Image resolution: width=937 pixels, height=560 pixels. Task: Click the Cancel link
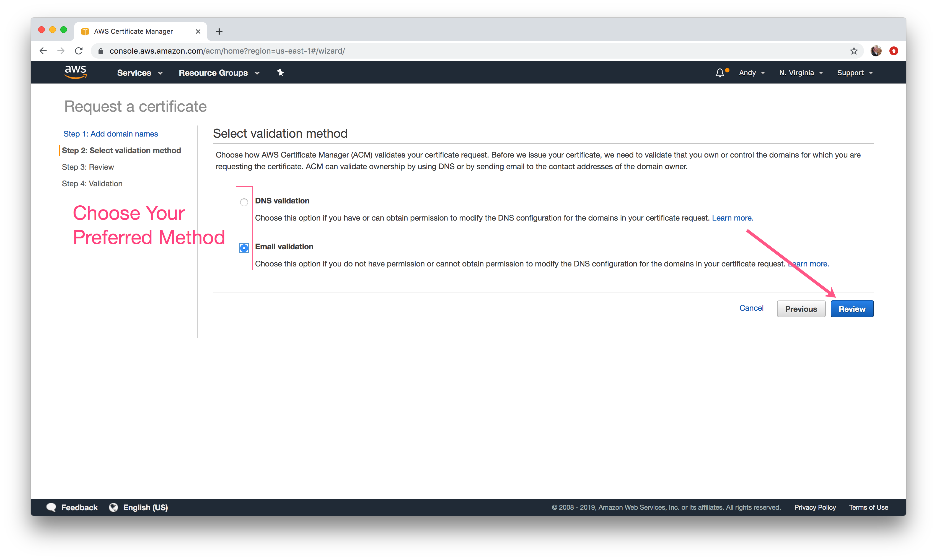(751, 308)
